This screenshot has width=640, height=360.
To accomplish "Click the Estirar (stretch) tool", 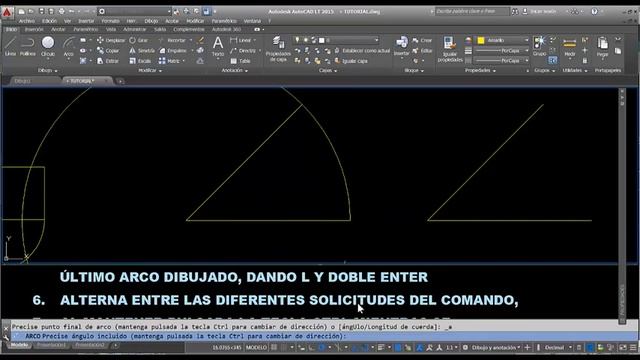I will coord(108,61).
